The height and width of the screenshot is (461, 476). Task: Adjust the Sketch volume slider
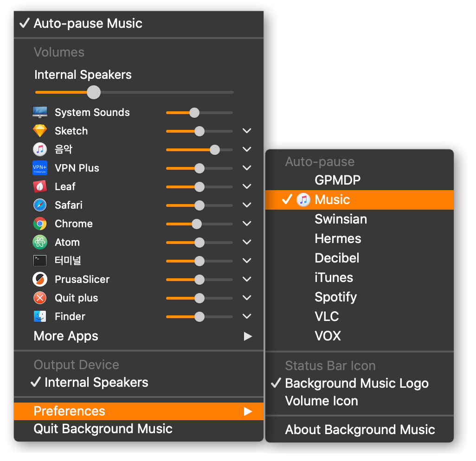pos(199,131)
